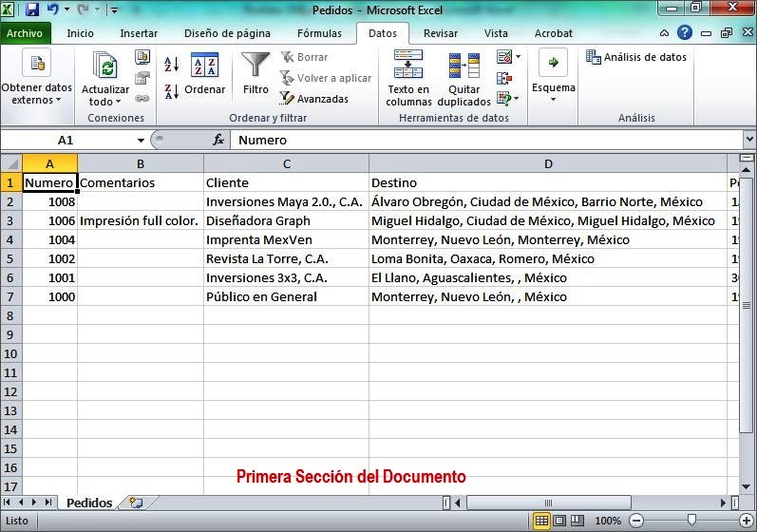Image resolution: width=757 pixels, height=532 pixels.
Task: Open the Conexiones connections icon
Action: (142, 57)
